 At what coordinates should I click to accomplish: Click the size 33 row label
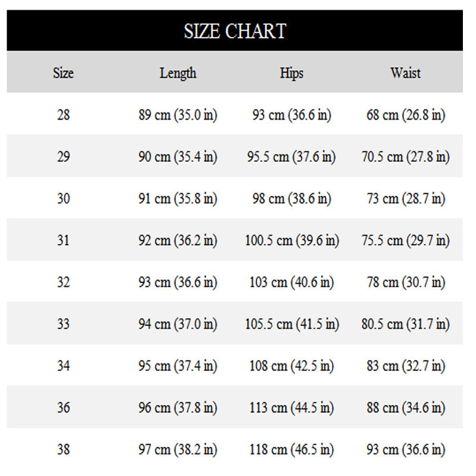coord(63,324)
